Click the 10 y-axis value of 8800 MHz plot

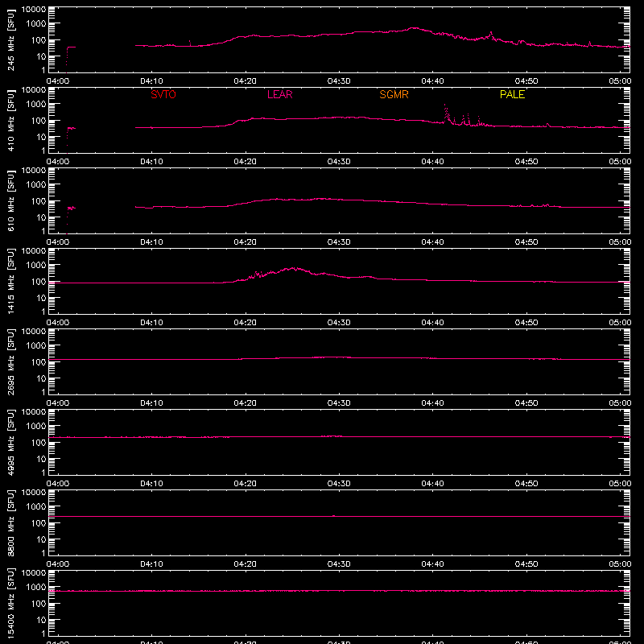click(x=41, y=539)
